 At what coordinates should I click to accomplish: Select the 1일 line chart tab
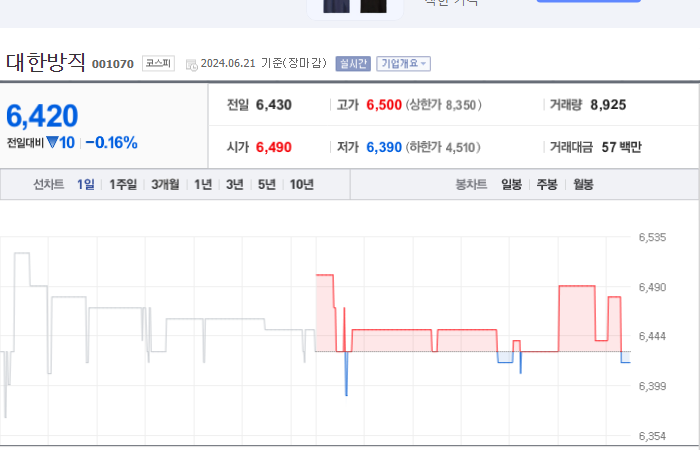pyautogui.click(x=86, y=184)
